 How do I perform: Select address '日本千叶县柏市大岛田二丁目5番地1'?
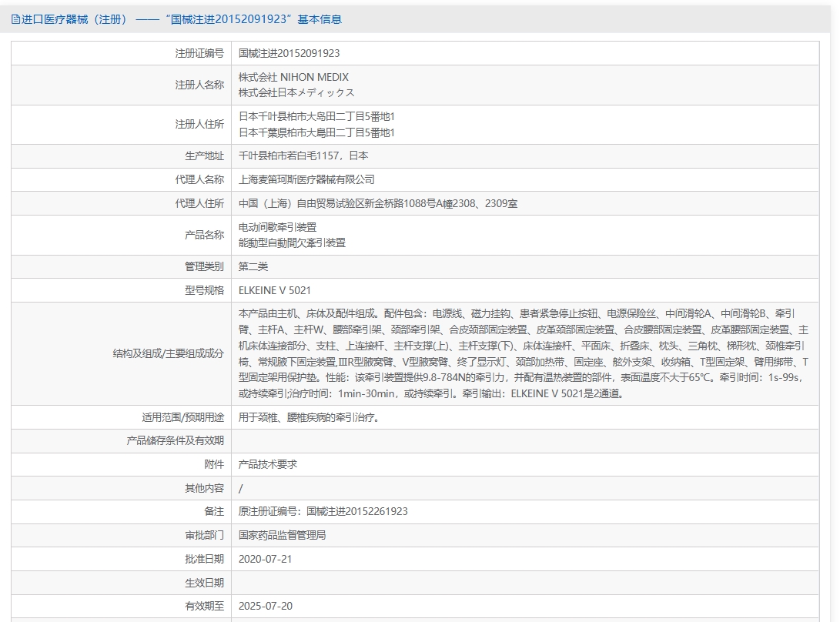316,116
